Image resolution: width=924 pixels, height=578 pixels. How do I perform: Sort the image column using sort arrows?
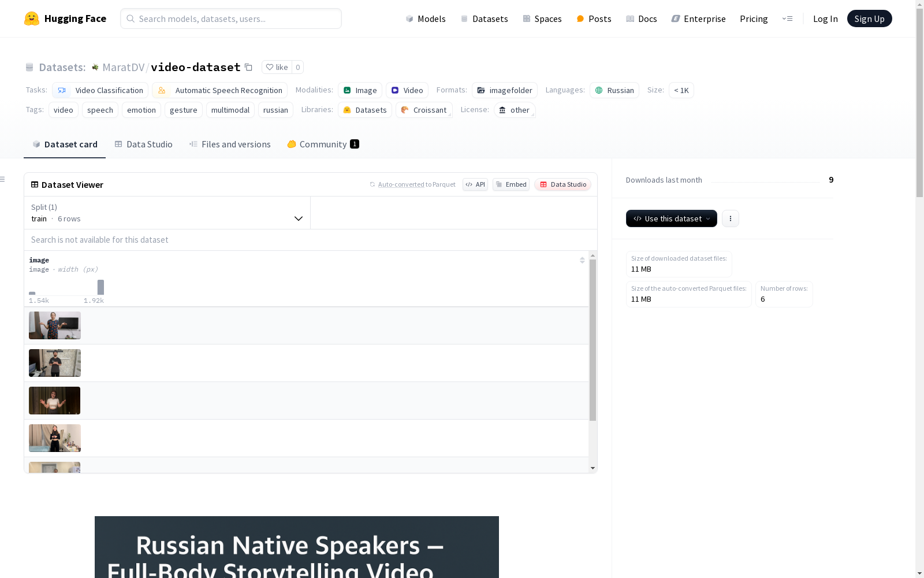pos(582,260)
